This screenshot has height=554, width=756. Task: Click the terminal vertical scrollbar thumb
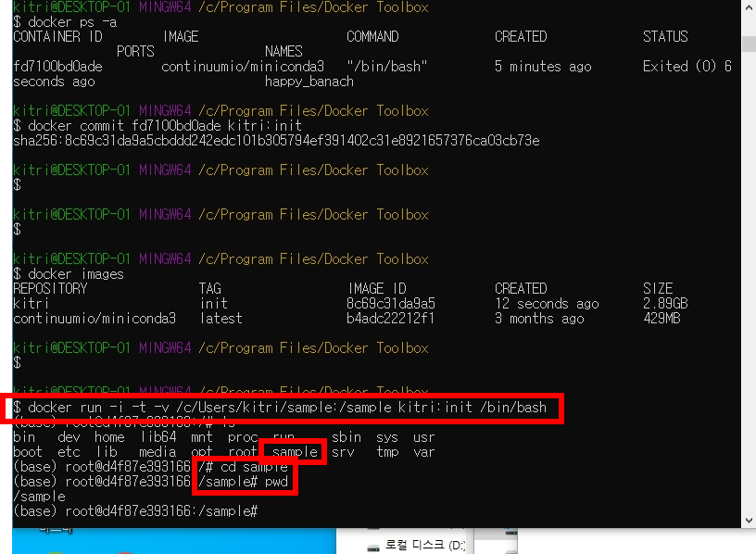point(749,44)
